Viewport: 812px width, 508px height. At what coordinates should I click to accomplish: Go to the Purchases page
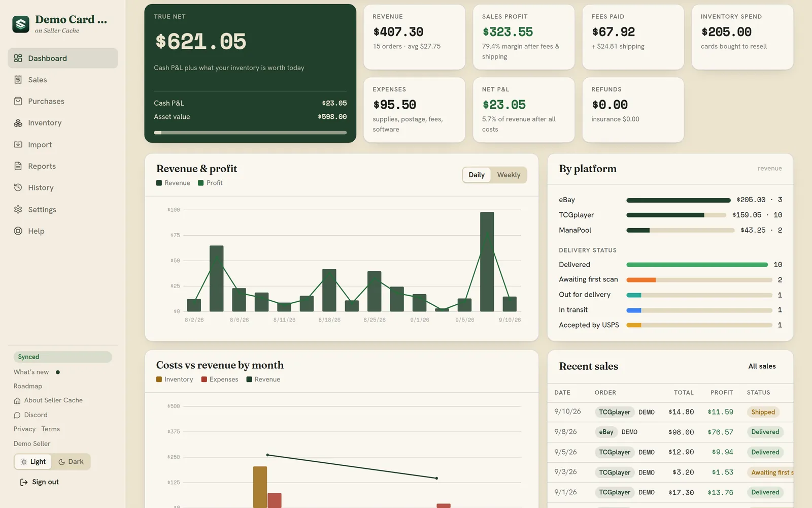point(63,101)
